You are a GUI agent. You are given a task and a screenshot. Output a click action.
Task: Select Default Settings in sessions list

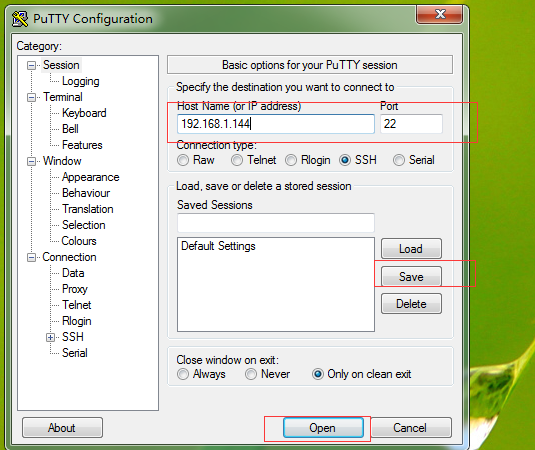point(218,246)
